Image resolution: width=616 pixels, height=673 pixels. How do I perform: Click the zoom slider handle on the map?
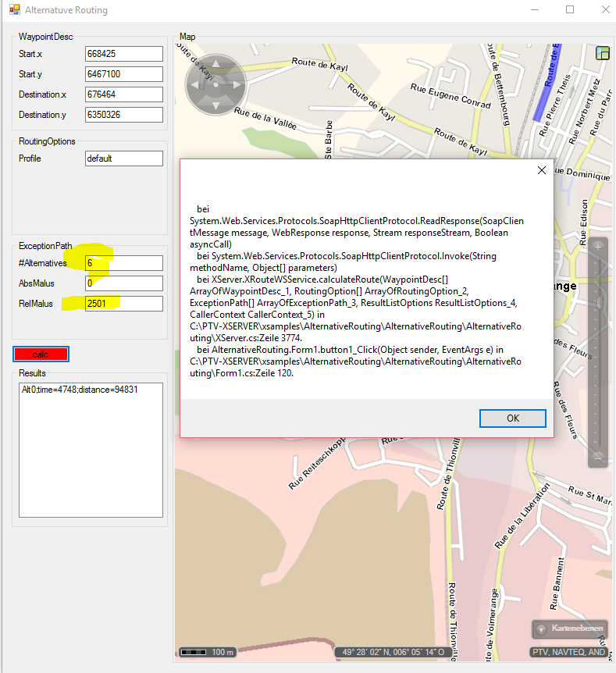pyautogui.click(x=598, y=302)
